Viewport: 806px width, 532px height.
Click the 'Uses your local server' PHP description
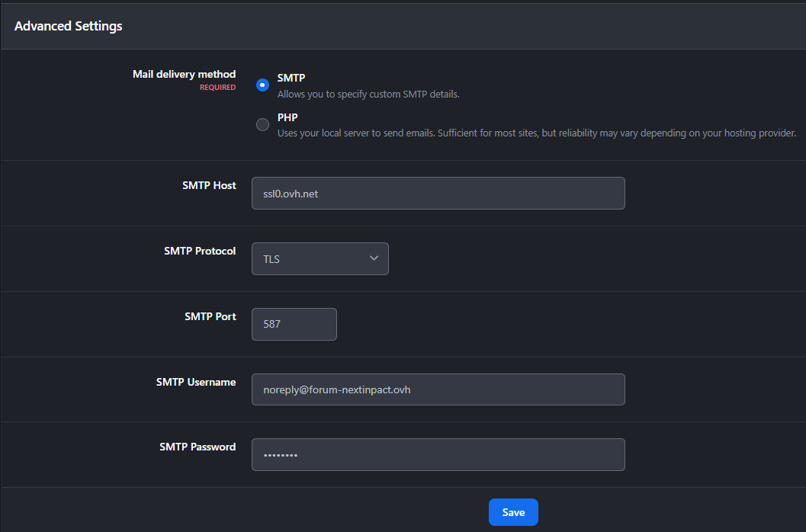tap(537, 133)
